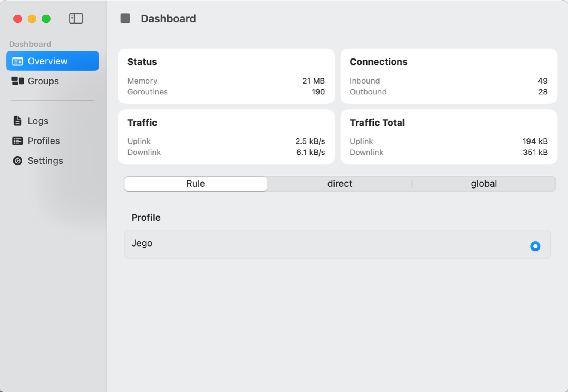Screen dimensions: 568x392
Task: Click the Connections card
Action: 448,76
